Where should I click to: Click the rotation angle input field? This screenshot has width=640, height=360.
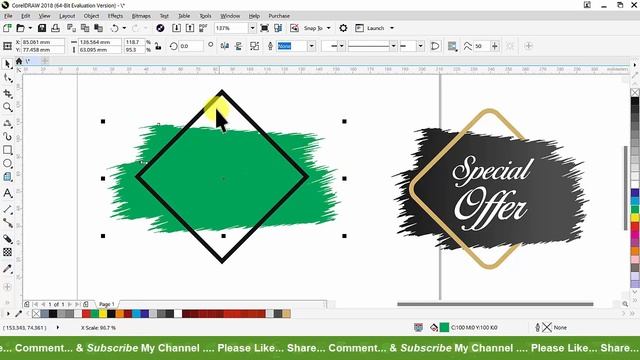click(x=191, y=46)
